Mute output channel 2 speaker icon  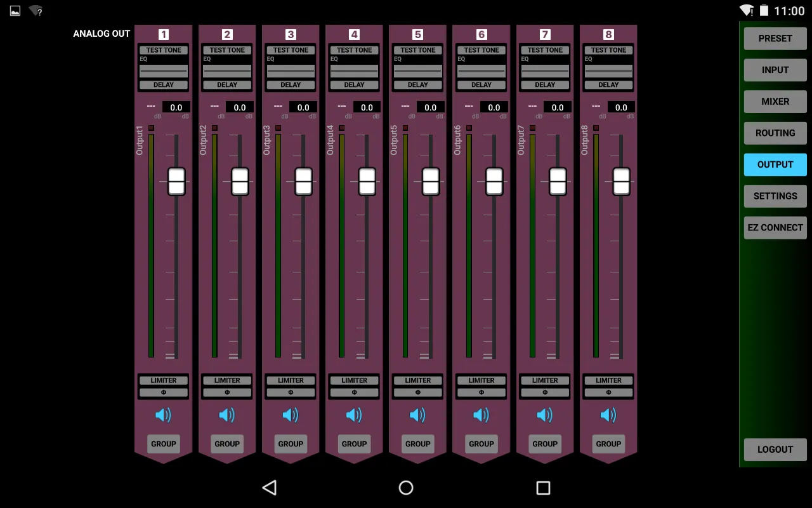pyautogui.click(x=226, y=415)
